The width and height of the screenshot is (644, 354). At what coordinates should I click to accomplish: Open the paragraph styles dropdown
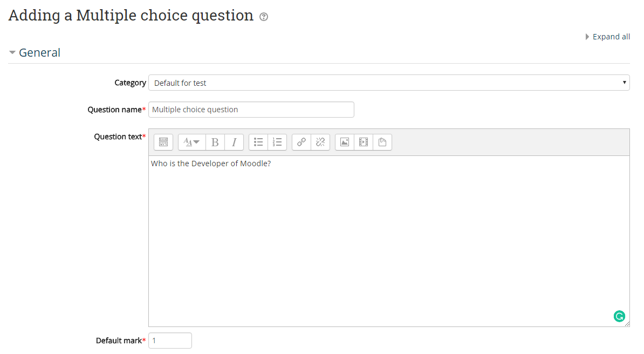(x=191, y=142)
